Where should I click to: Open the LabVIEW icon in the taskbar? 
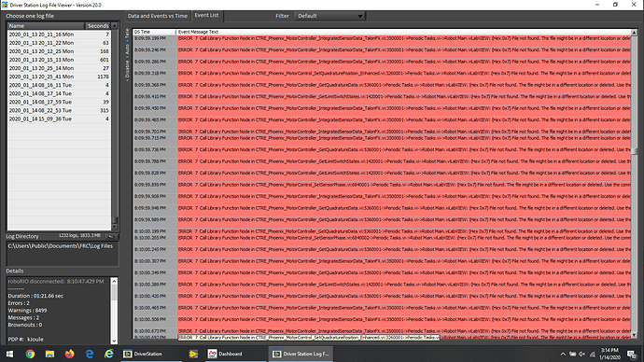click(x=193, y=354)
